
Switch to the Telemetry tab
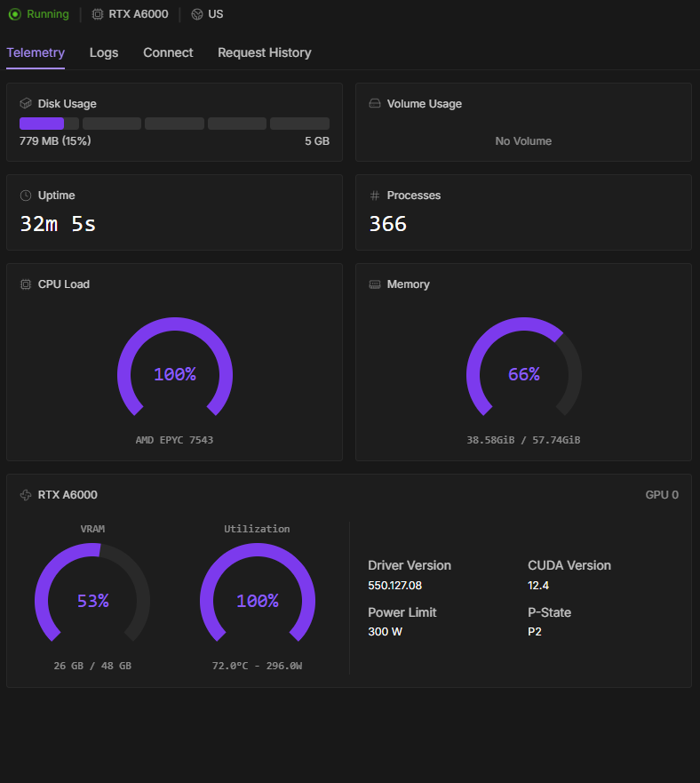coord(36,52)
